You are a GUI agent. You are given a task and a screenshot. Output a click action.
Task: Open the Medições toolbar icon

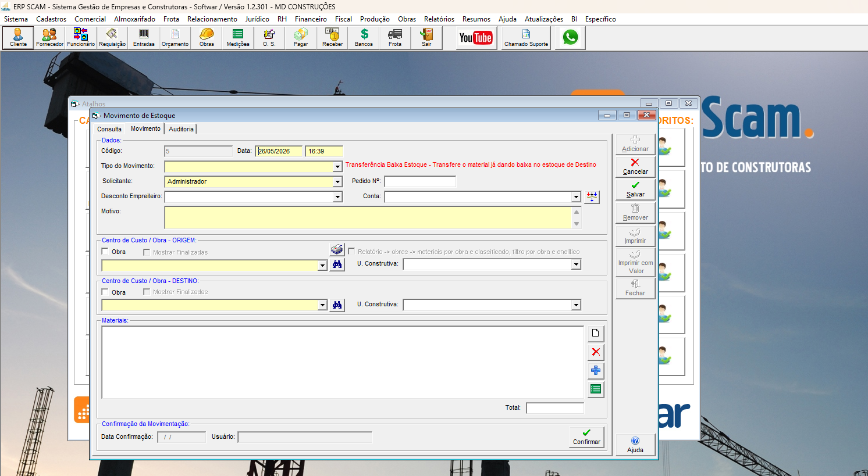coord(238,38)
